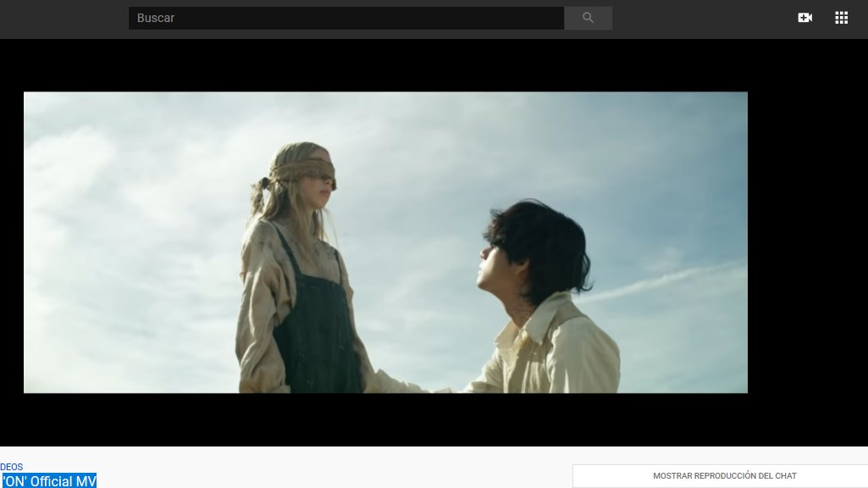Open the YouTube apps grid icon
This screenshot has height=488, width=868.
842,18
